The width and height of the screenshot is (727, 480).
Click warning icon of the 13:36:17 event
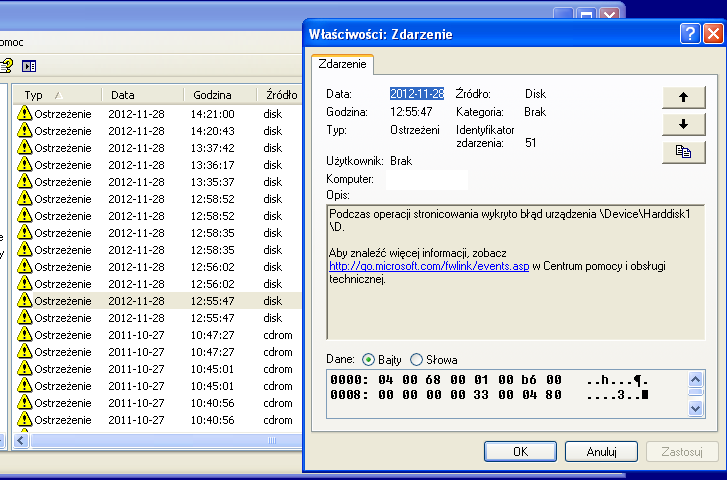click(25, 165)
